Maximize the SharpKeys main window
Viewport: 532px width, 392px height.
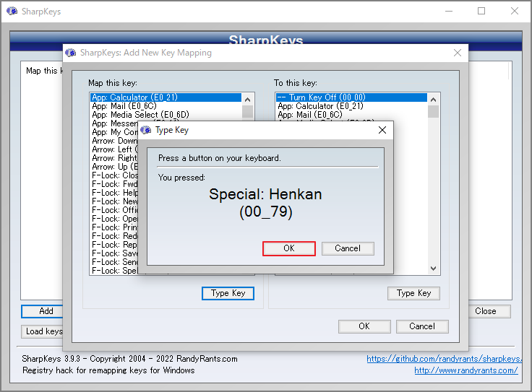(x=481, y=11)
